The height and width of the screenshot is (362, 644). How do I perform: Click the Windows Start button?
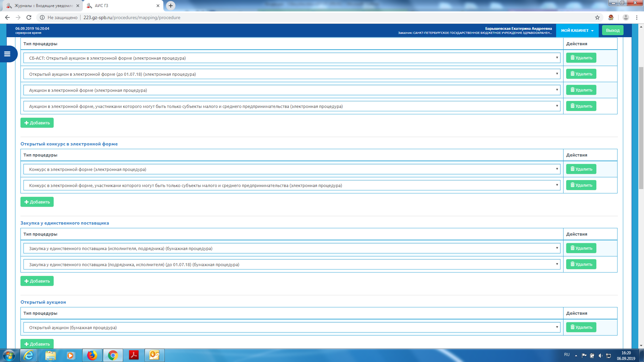9,355
